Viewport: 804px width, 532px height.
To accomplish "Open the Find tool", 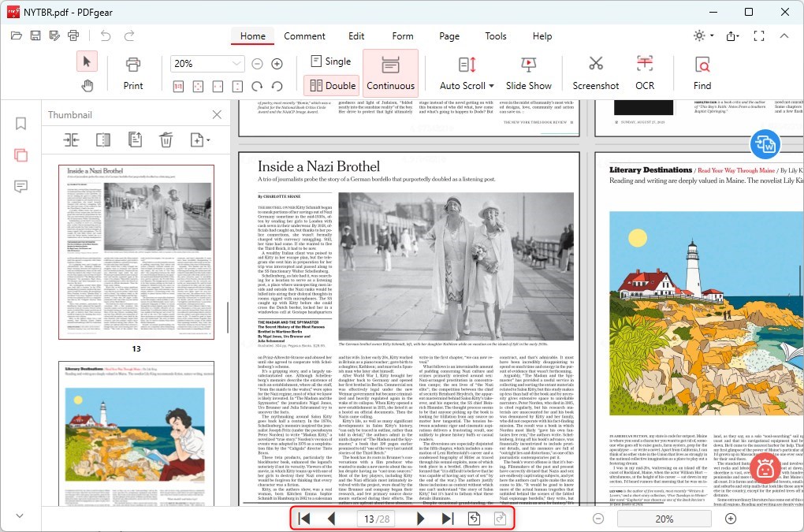I will [702, 73].
